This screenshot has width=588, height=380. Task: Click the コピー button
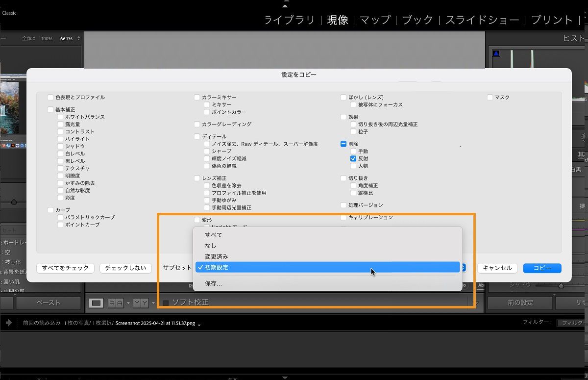(541, 268)
